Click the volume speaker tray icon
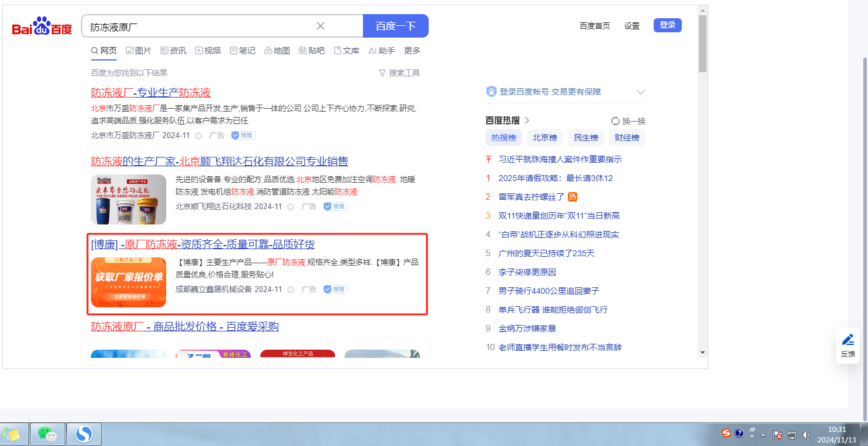The image size is (868, 446). [806, 435]
